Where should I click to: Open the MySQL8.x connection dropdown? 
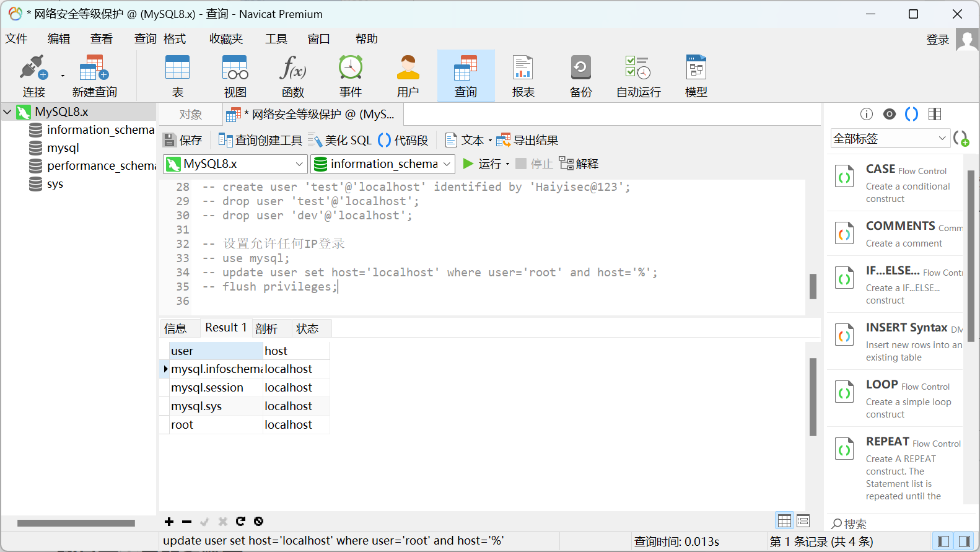[235, 164]
